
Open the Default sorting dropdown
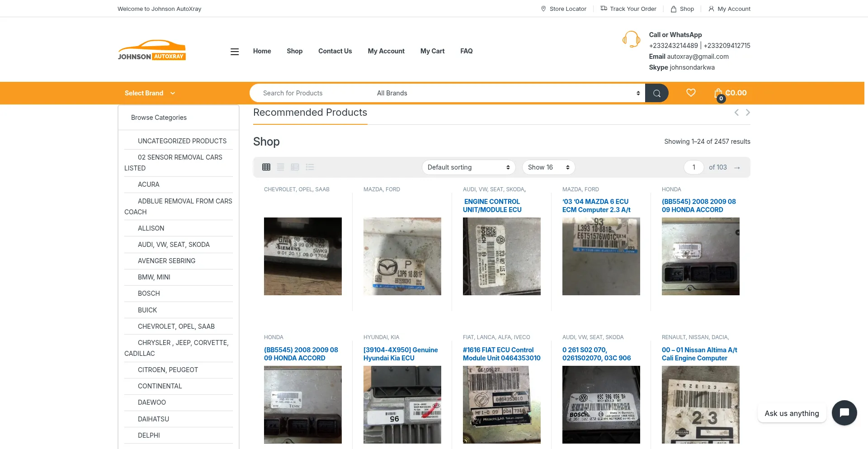click(468, 167)
